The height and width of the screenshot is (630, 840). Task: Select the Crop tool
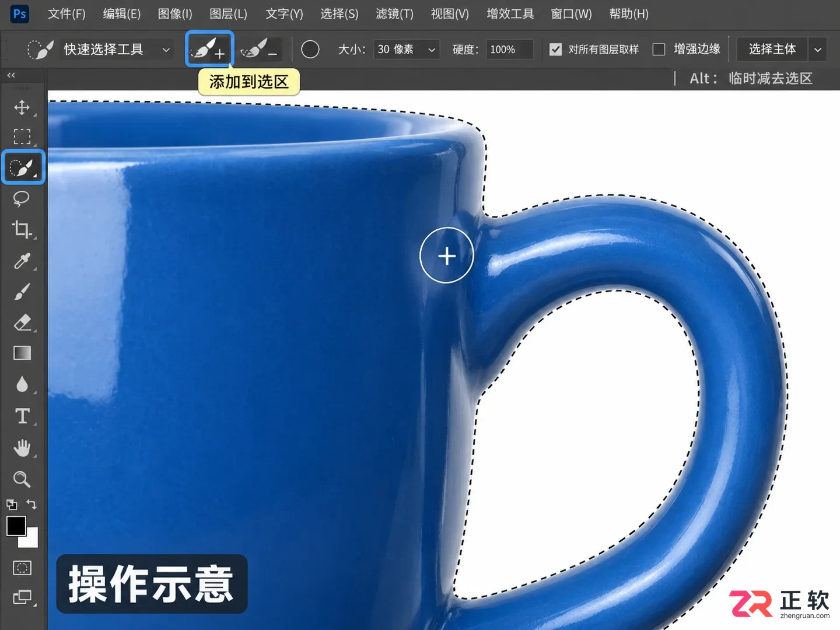(22, 229)
